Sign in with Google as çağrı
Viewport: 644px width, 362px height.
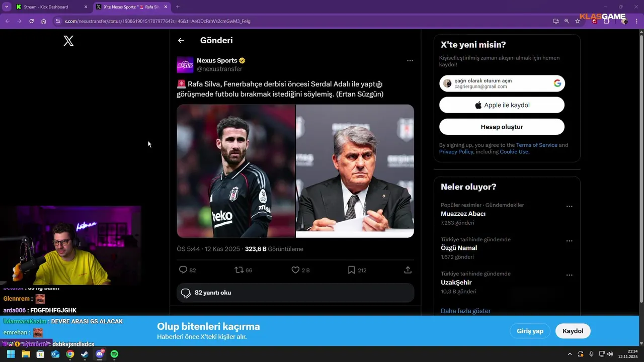click(x=502, y=83)
